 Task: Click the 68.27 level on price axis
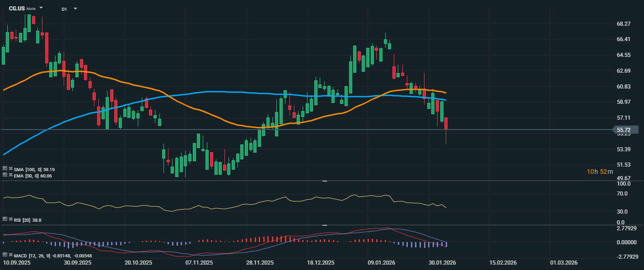(x=623, y=23)
